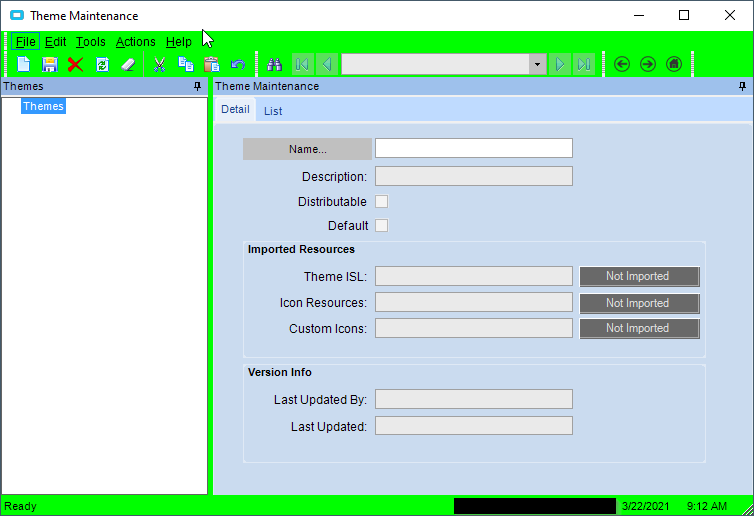Minimize the Theme Maintenance window
754x516 pixels.
point(639,15)
